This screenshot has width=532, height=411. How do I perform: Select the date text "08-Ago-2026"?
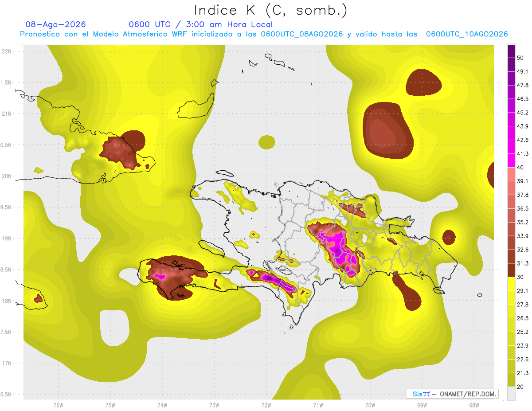tap(56, 24)
